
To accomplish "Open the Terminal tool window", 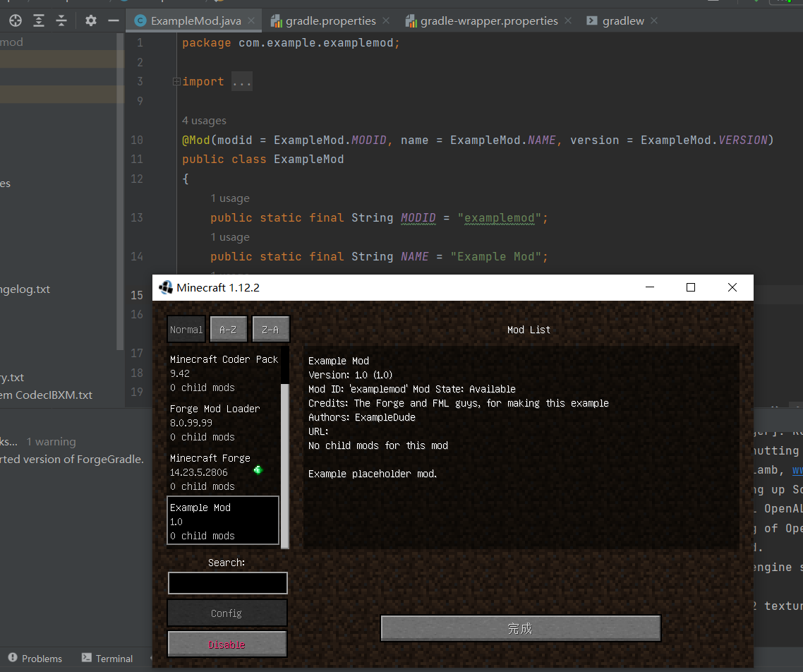I will [x=107, y=659].
